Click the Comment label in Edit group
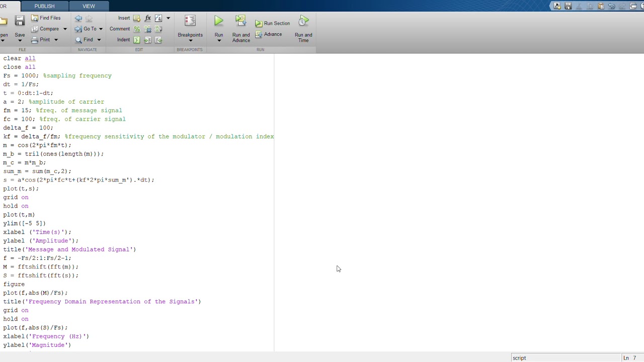Image resolution: width=644 pixels, height=362 pixels. point(120,29)
